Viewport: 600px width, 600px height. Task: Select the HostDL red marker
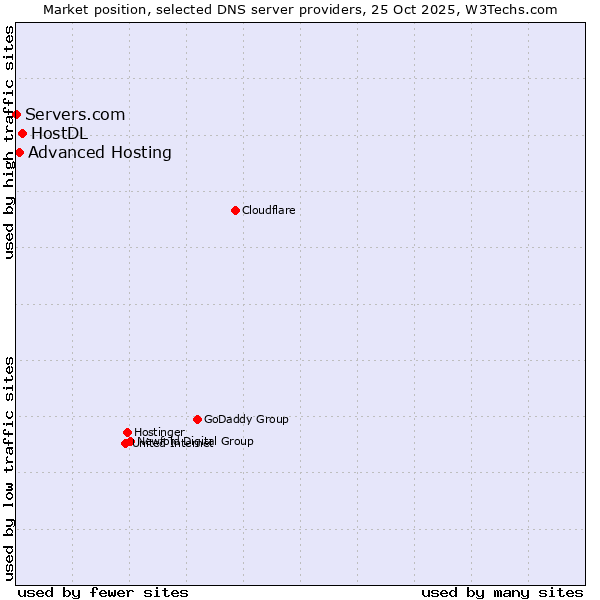(x=22, y=133)
